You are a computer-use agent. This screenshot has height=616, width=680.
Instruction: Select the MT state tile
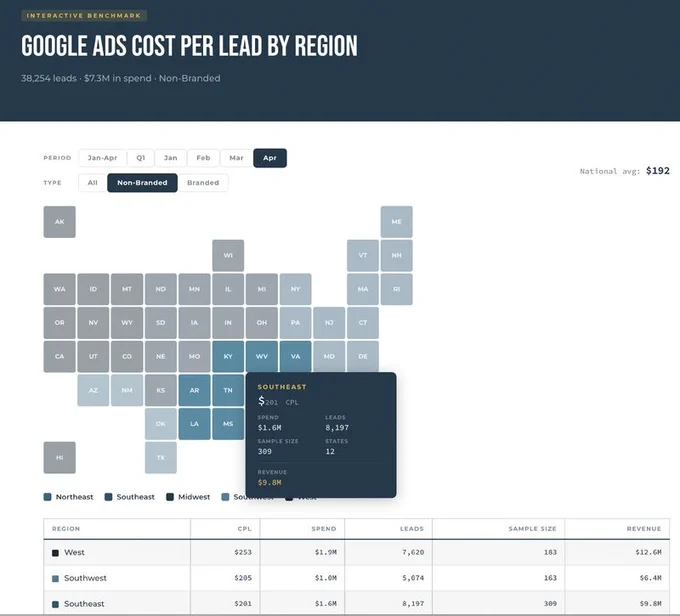(127, 289)
